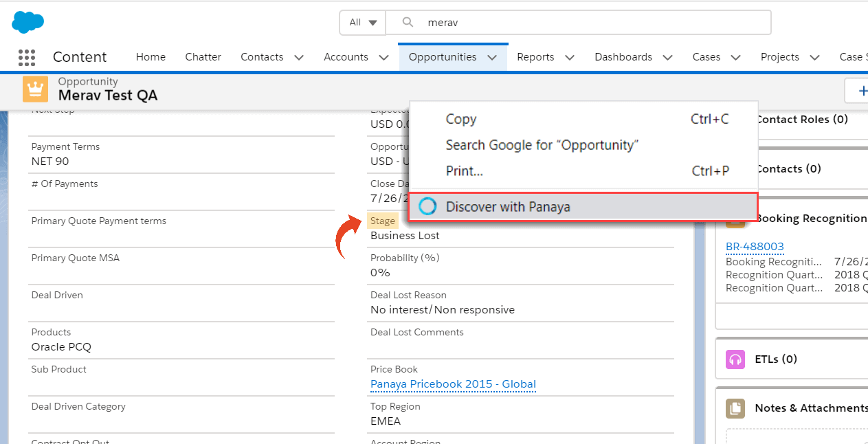Click the search magnifier icon
The image size is (868, 444).
tap(408, 22)
